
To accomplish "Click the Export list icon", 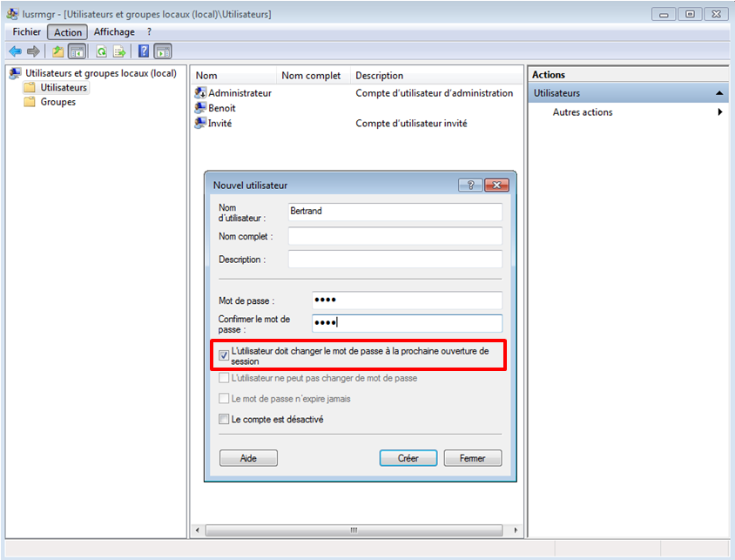I will 119,51.
